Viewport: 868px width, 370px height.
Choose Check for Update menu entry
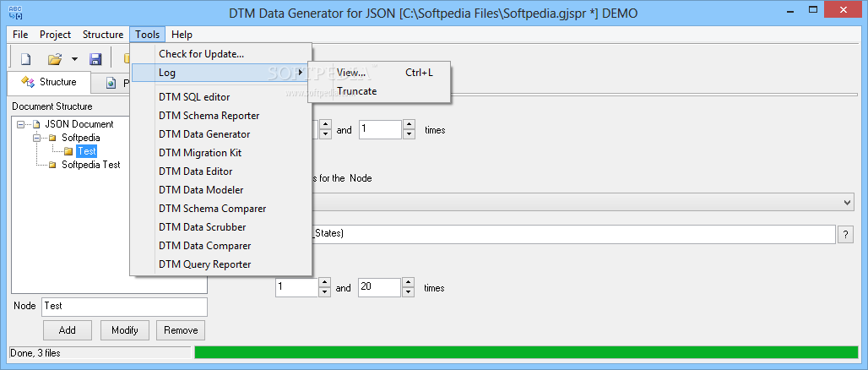[220, 54]
